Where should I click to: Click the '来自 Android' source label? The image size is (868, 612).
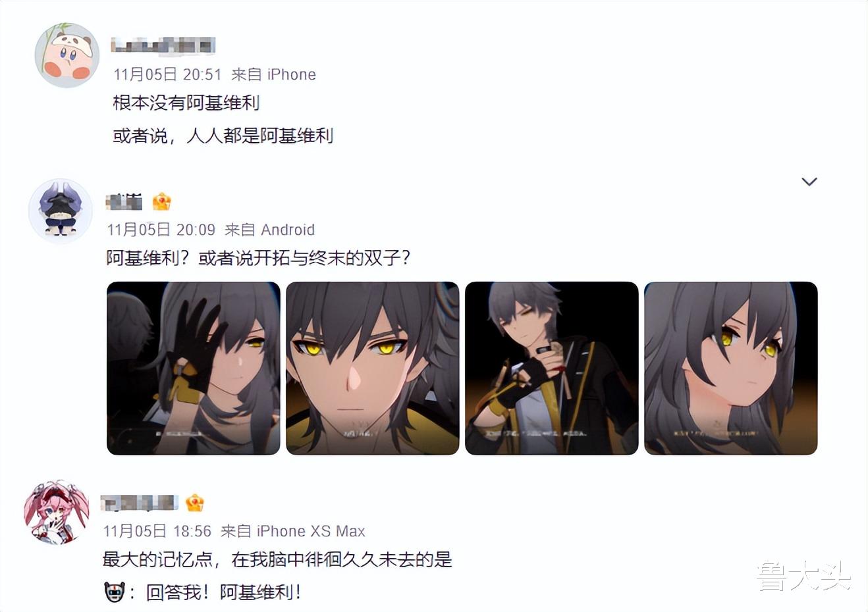(x=269, y=230)
